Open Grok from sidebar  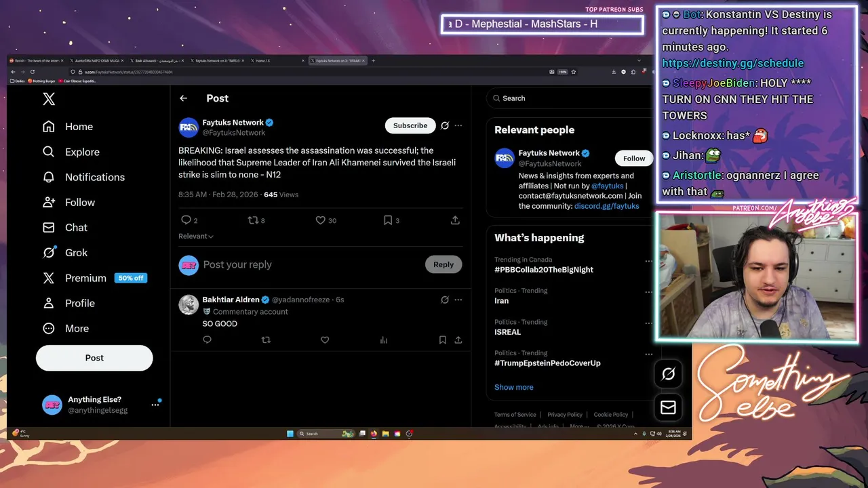[65, 252]
